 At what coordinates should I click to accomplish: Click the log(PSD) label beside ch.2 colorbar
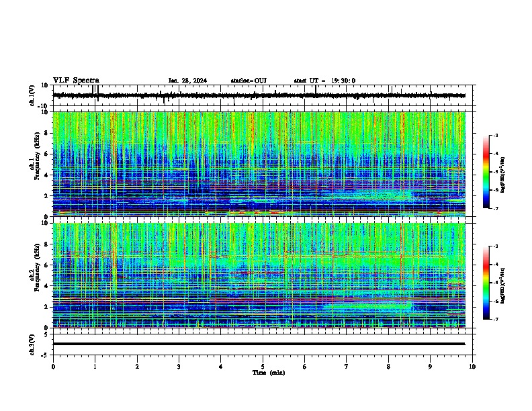503,285
